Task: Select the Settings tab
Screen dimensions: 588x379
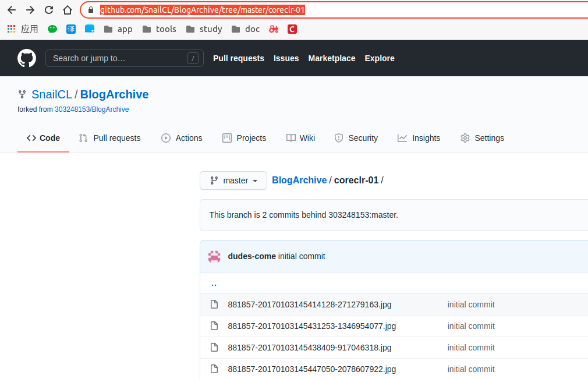Action: pyautogui.click(x=482, y=138)
